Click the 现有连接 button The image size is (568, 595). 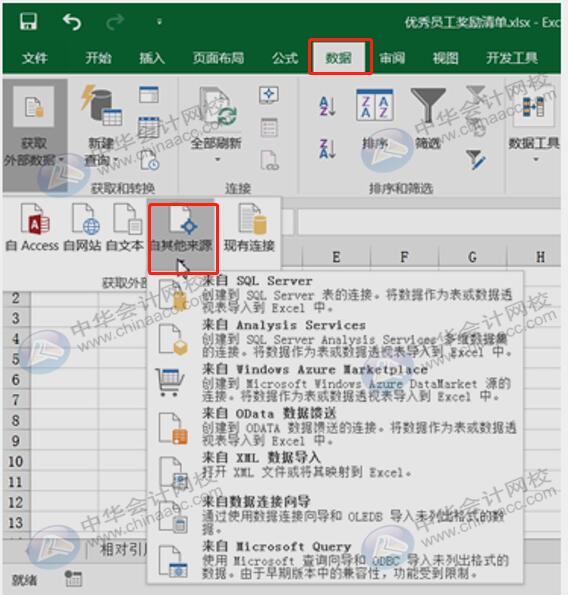pos(249,227)
